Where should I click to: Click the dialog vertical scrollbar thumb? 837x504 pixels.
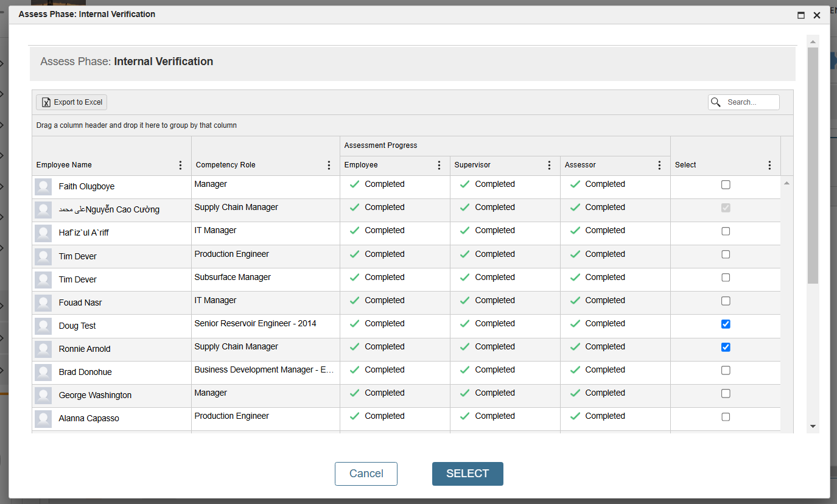[813, 165]
